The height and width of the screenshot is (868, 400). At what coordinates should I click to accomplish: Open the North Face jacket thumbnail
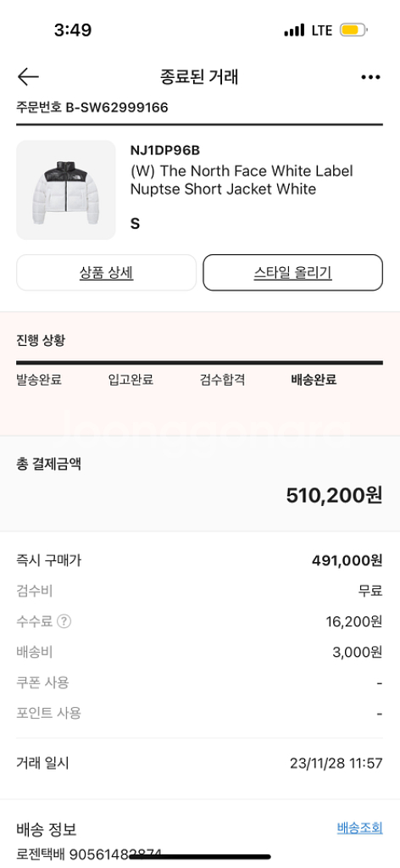point(66,190)
